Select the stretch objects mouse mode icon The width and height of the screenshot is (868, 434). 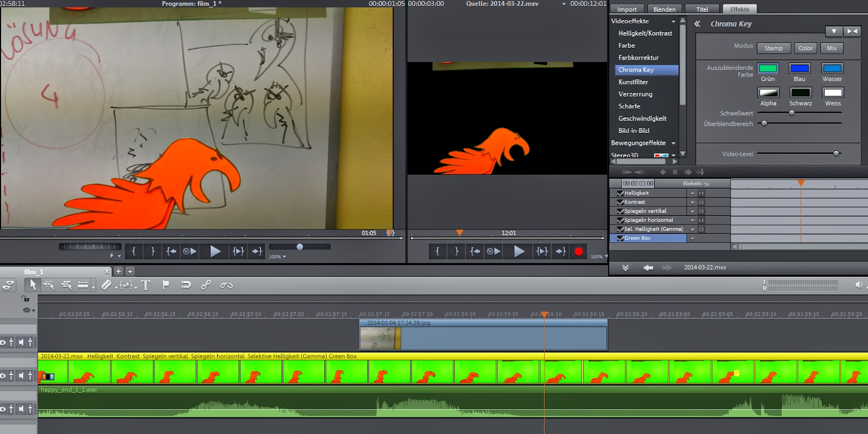click(82, 285)
